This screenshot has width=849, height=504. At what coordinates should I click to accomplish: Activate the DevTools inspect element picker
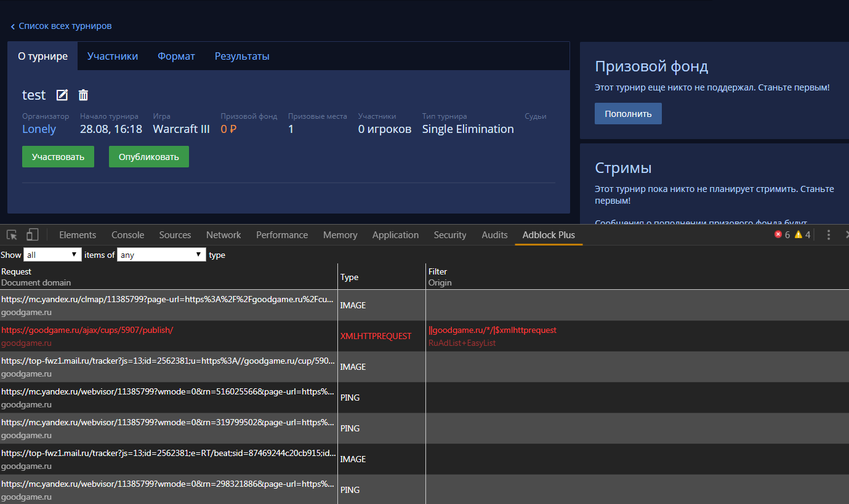(x=12, y=234)
